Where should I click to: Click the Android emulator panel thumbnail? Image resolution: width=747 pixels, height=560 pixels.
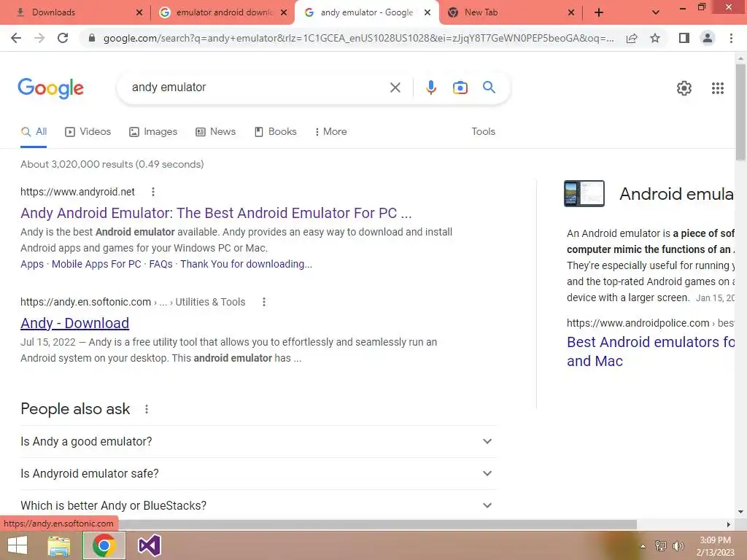584,193
